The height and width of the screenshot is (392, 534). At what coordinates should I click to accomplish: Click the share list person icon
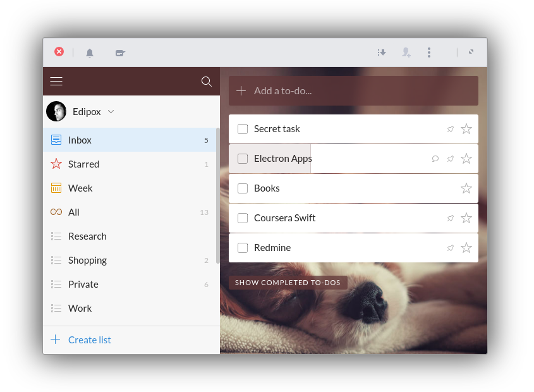pyautogui.click(x=406, y=52)
